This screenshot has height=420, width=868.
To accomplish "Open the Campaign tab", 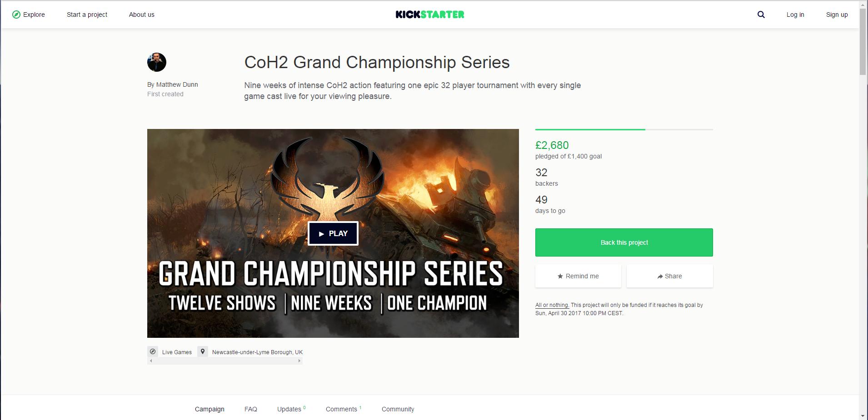I will click(210, 409).
